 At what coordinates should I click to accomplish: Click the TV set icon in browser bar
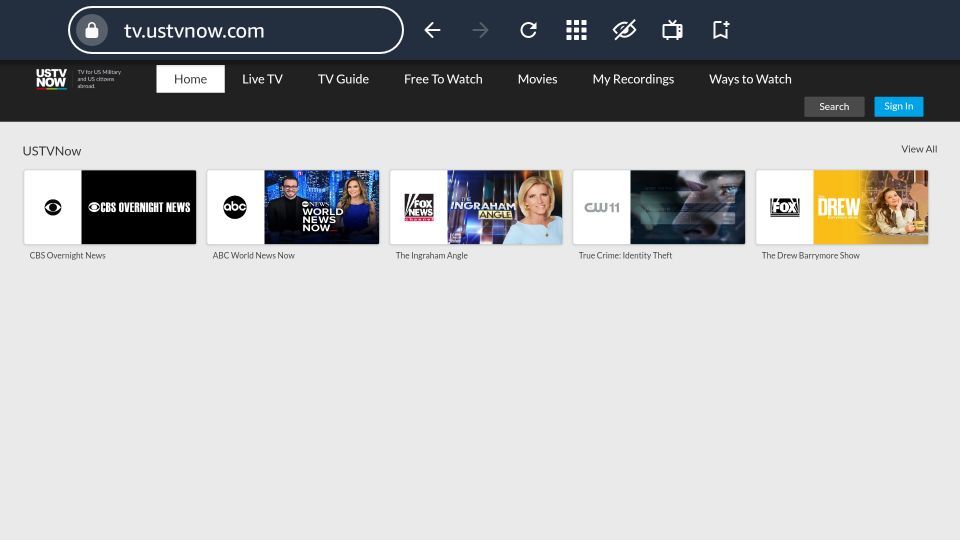pos(672,30)
